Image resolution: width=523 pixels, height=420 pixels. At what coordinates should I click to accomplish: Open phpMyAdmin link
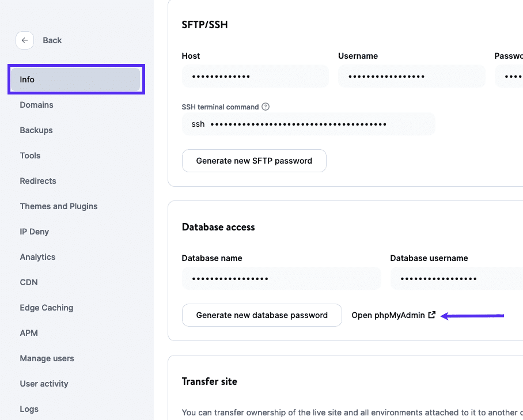[388, 315]
